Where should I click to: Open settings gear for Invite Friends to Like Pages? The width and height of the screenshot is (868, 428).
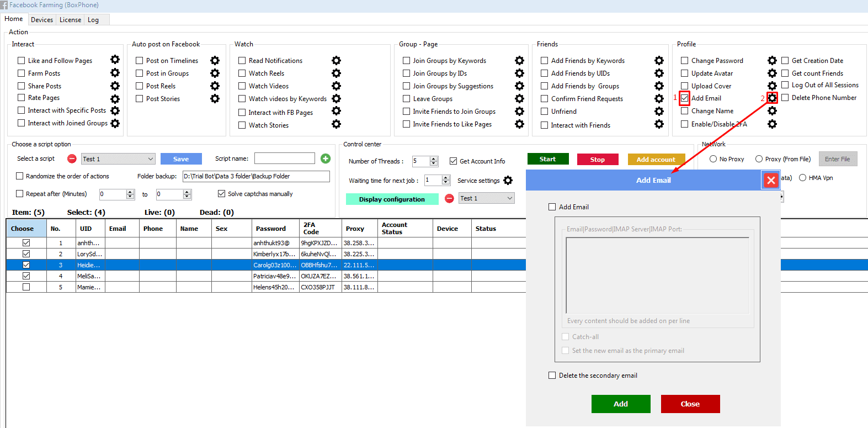[x=519, y=124]
